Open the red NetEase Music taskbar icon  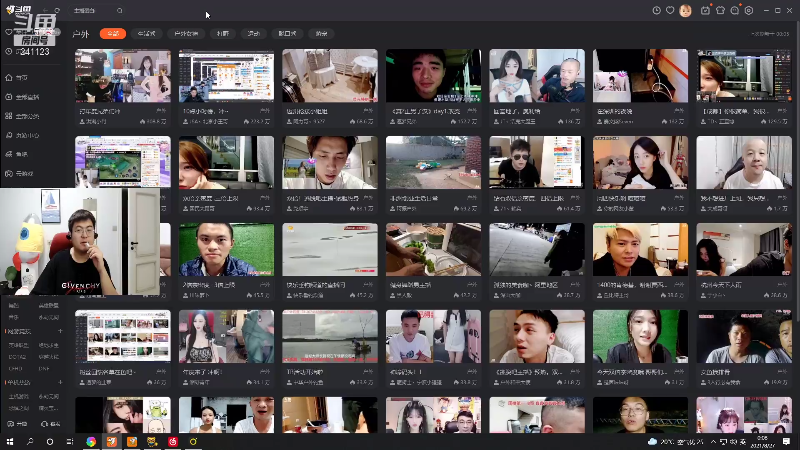173,441
